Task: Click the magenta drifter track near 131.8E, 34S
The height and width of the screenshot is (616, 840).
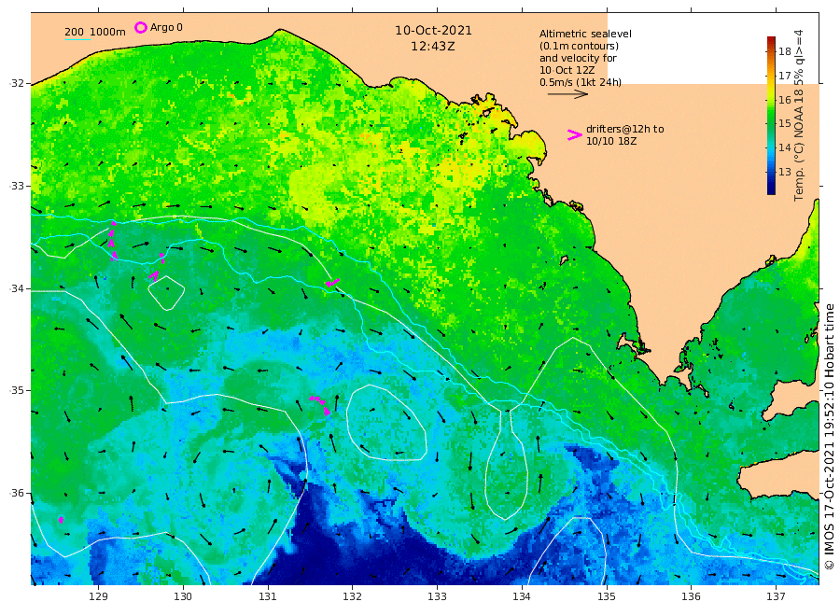Action: pyautogui.click(x=332, y=282)
